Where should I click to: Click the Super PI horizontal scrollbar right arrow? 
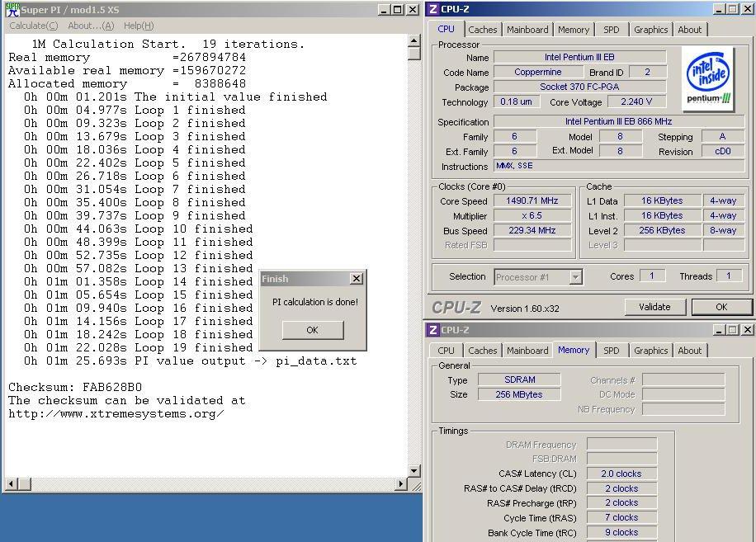400,483
